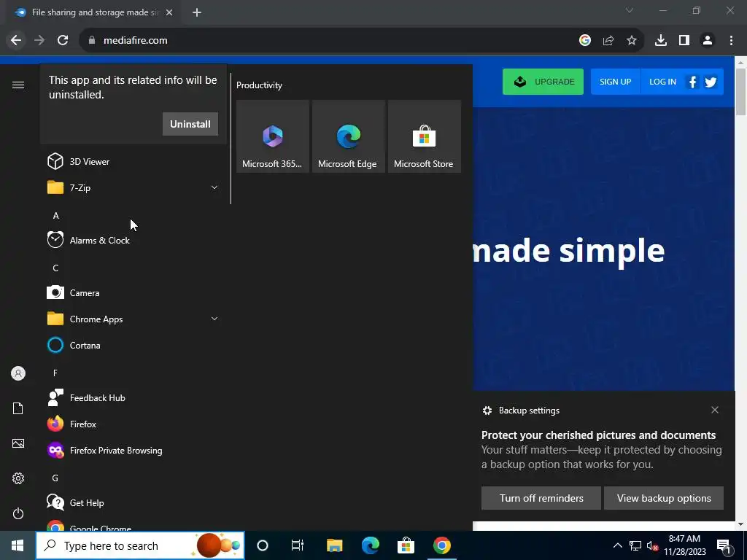The height and width of the screenshot is (560, 747).
Task: Click the MediaFire UPGRADE button
Action: point(543,82)
